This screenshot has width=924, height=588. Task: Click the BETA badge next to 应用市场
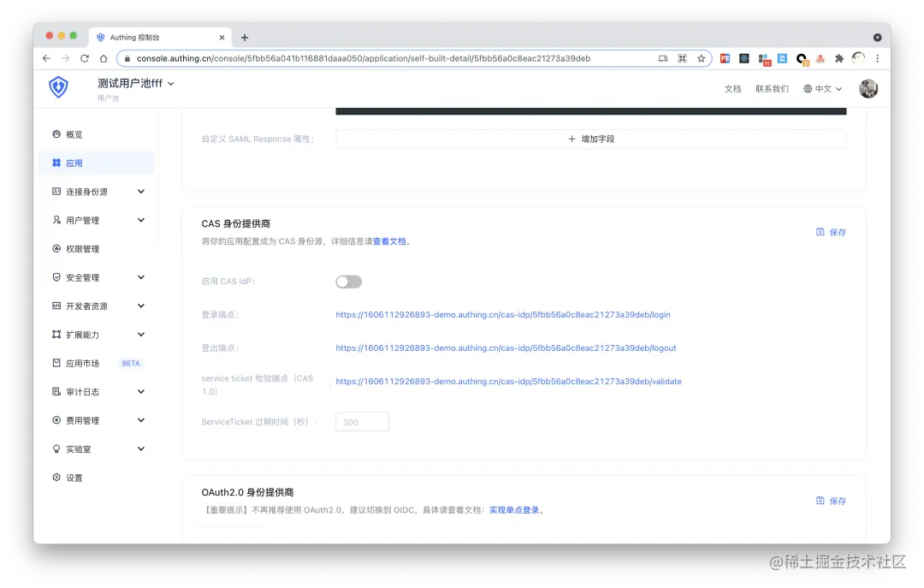131,363
